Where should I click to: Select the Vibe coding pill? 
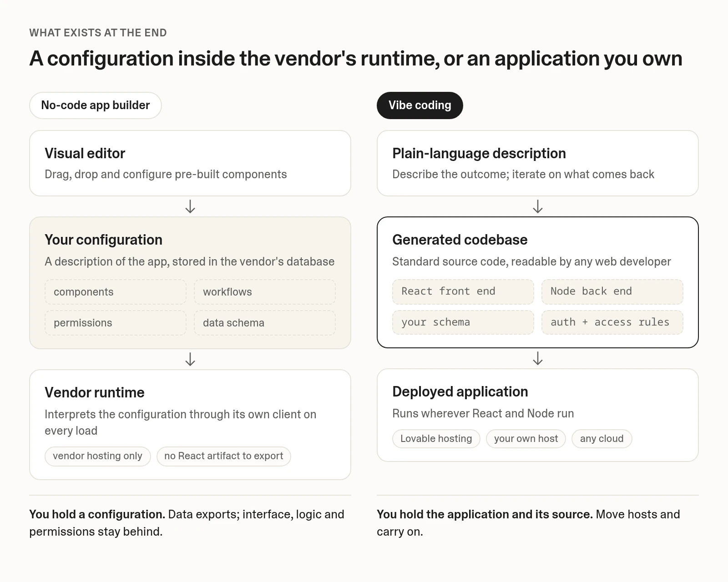[x=420, y=105]
